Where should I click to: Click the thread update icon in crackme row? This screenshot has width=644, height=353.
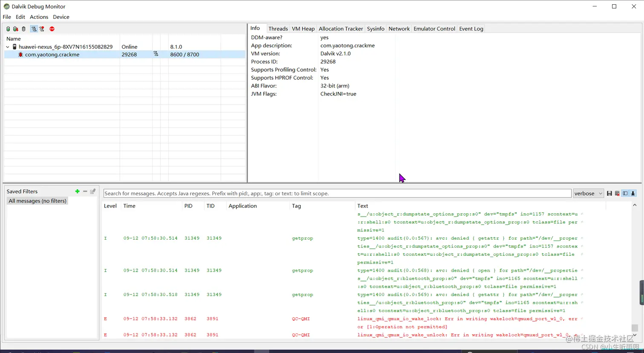(156, 54)
